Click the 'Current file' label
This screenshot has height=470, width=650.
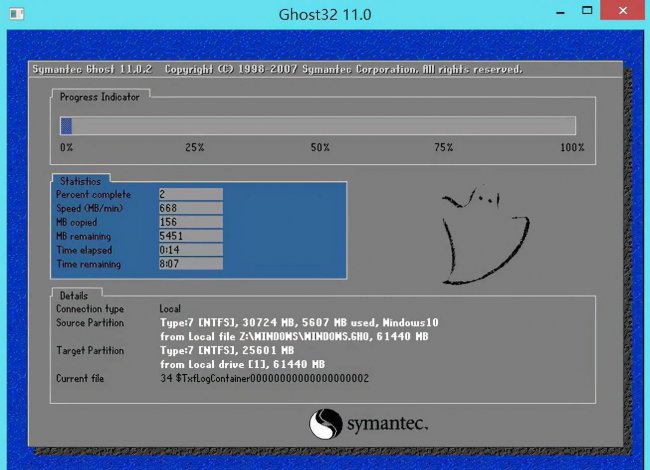[80, 378]
